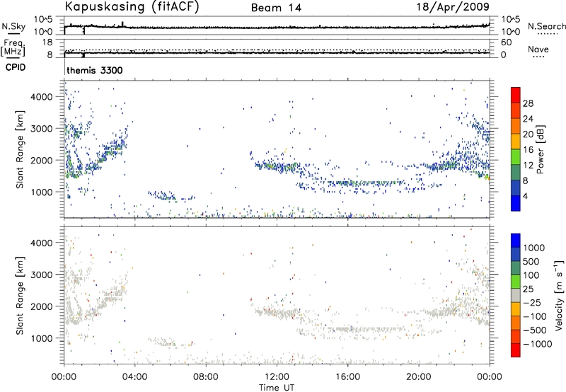The image size is (566, 392).
Task: Select the 'Freq. [MHz]' axis label
Action: (13, 47)
